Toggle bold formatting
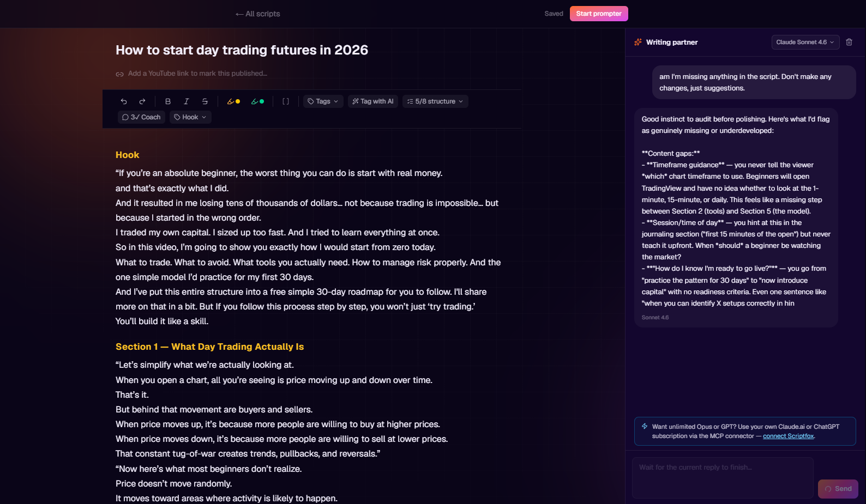The height and width of the screenshot is (504, 866). 168,101
